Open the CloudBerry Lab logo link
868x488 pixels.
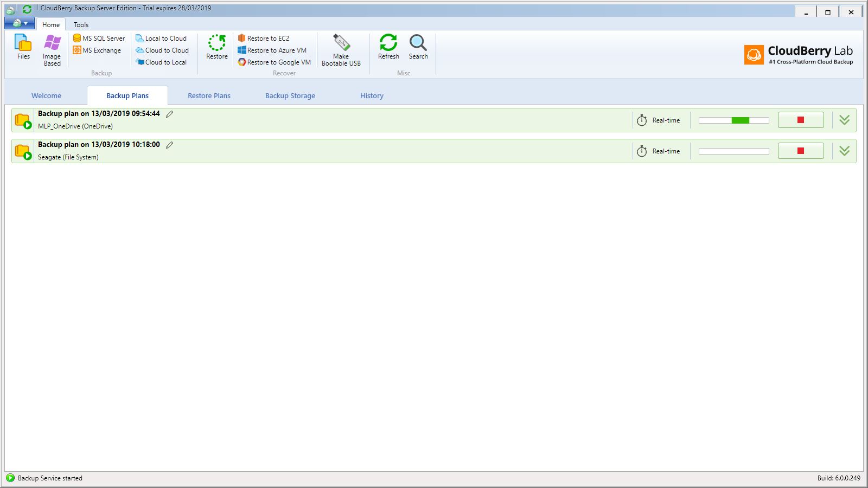[799, 55]
